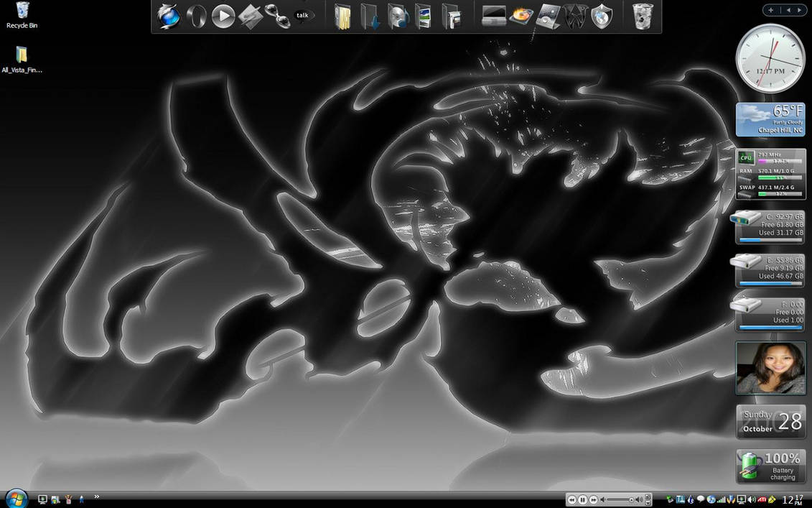This screenshot has height=508, width=812.
Task: Click the tray chat speech bubble icon
Action: [x=701, y=499]
